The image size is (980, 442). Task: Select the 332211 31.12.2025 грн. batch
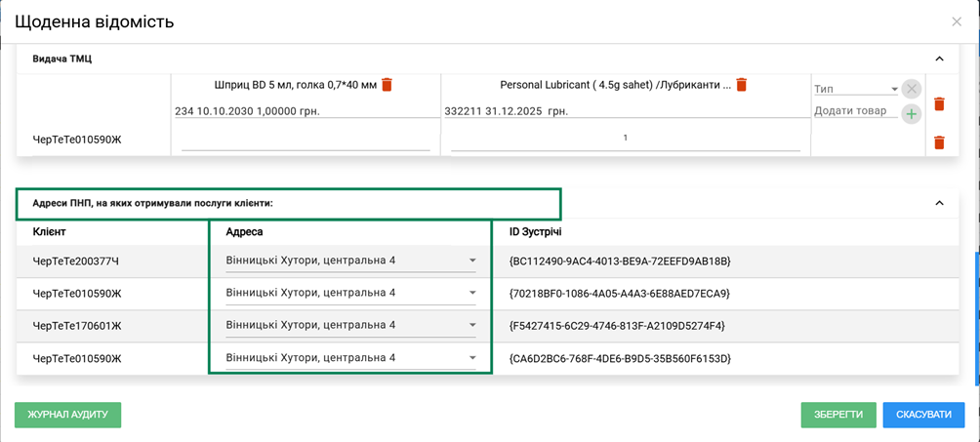(628, 110)
